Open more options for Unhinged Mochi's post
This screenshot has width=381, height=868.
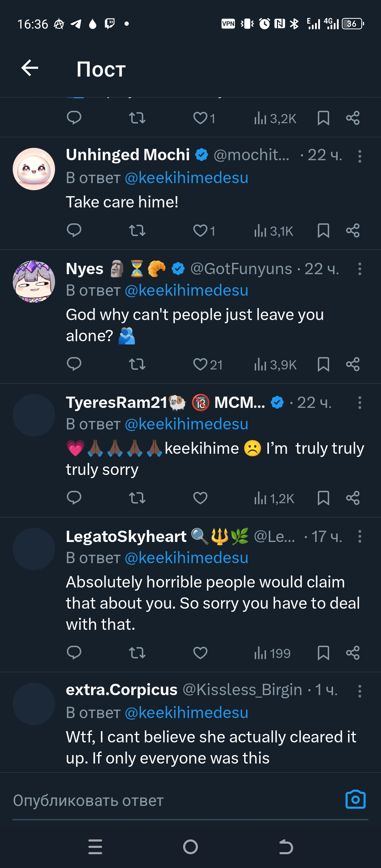tap(359, 156)
